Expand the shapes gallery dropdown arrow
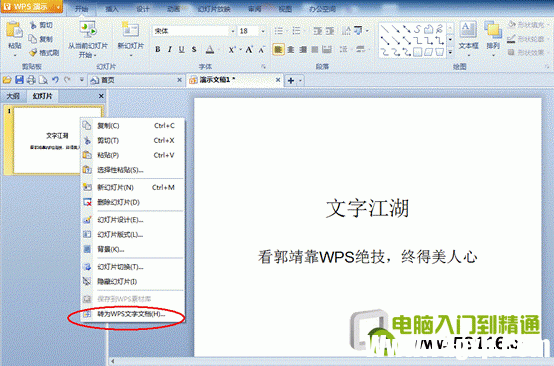554x366 pixels. pos(450,52)
